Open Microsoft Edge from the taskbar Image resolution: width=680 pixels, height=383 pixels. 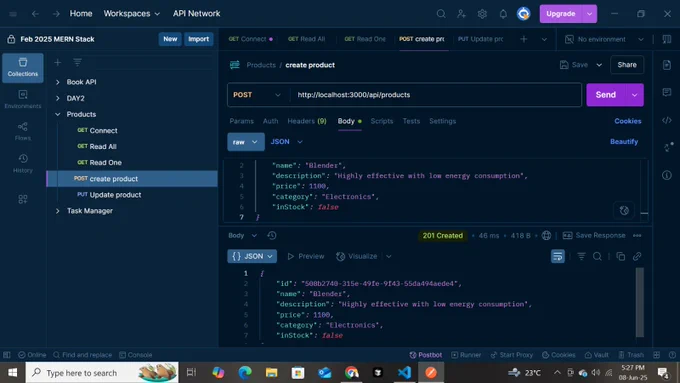click(245, 373)
